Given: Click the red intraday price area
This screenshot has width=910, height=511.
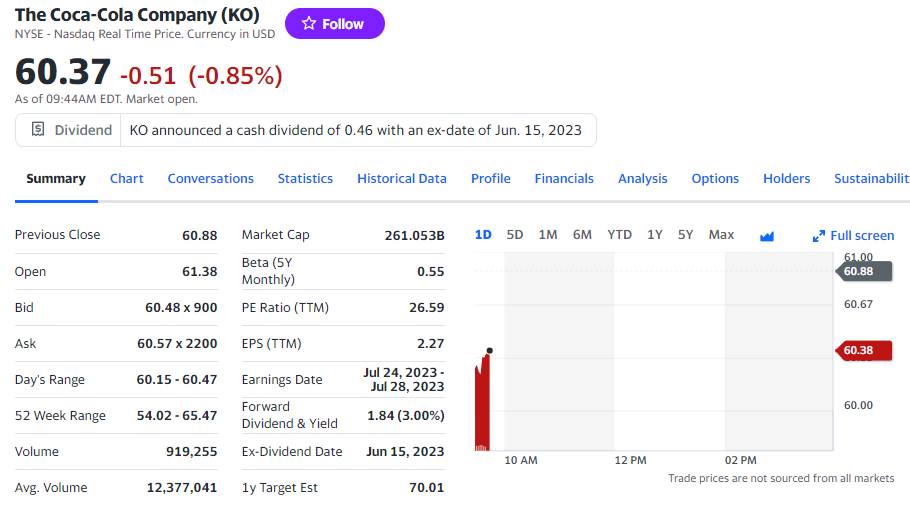Looking at the screenshot, I should click(x=482, y=404).
